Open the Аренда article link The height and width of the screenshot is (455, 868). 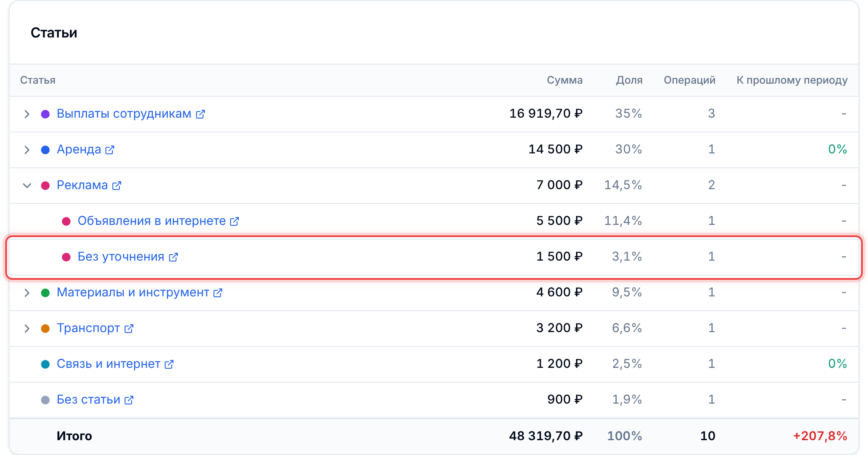(x=79, y=149)
